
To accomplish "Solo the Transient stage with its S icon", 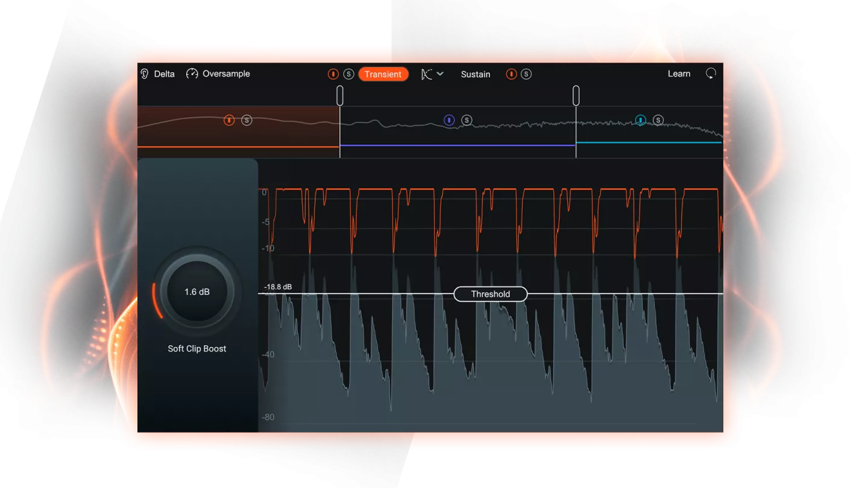I will [348, 74].
